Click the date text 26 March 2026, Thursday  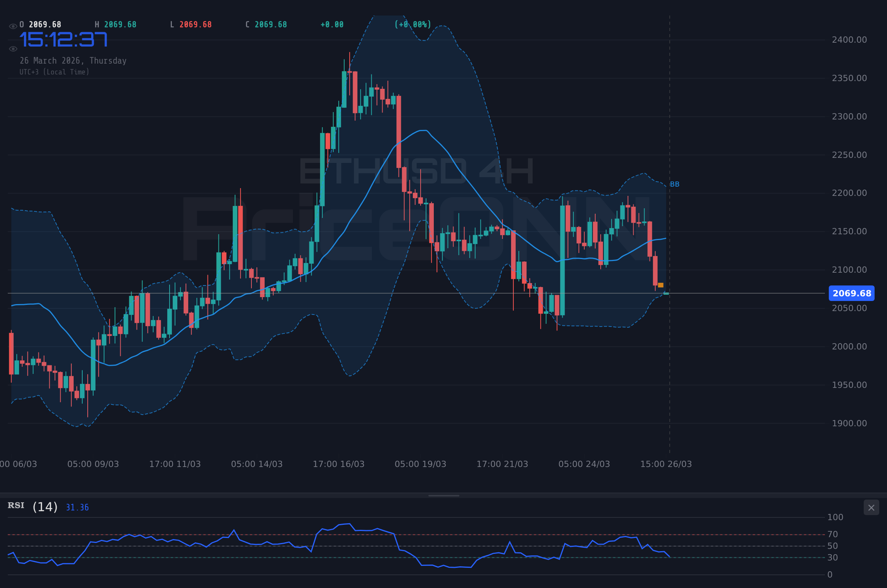(73, 61)
